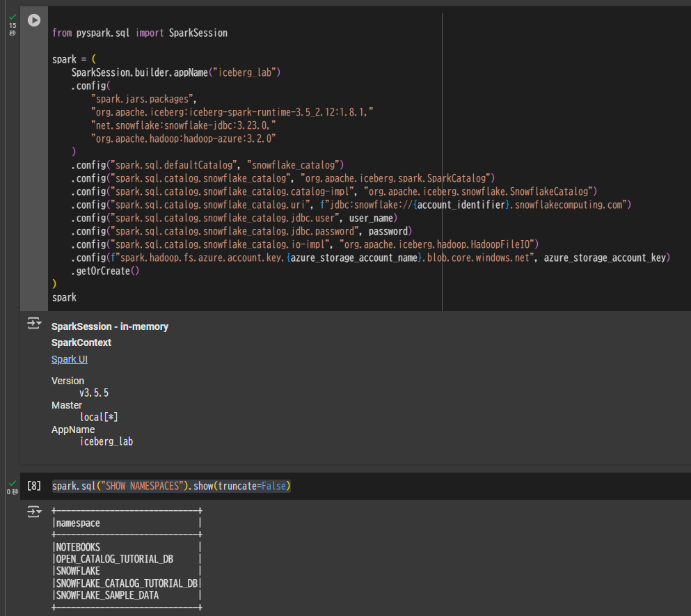Click the 'from pyspark.sql import SparkSession' line
Image resolution: width=691 pixels, height=616 pixels.
point(140,33)
